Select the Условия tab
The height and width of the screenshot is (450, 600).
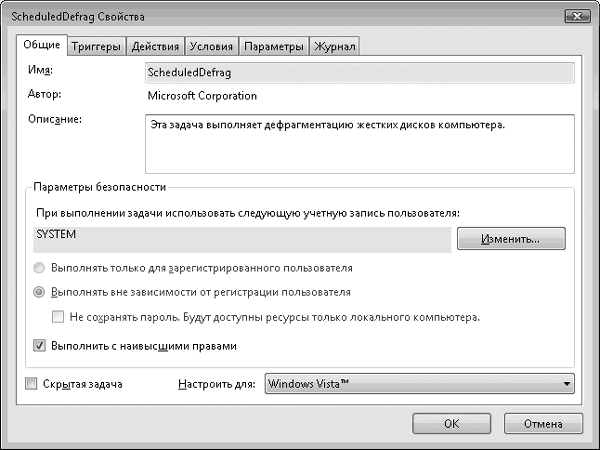[211, 47]
